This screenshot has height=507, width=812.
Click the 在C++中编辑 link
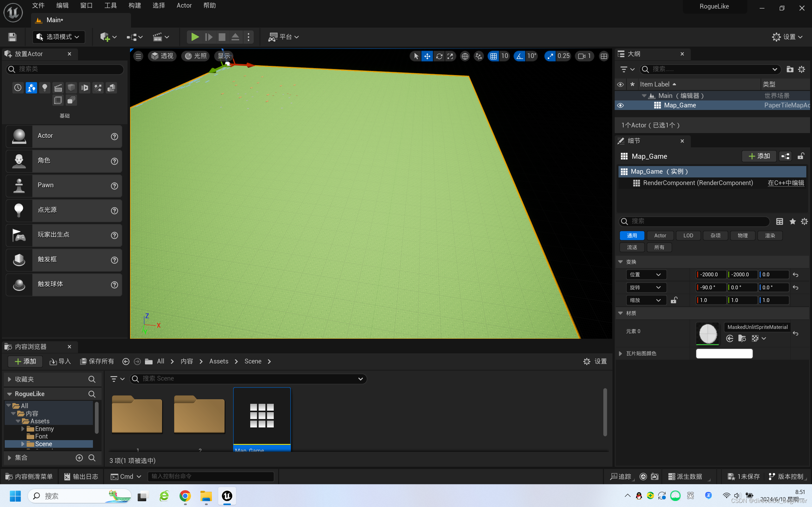786,183
